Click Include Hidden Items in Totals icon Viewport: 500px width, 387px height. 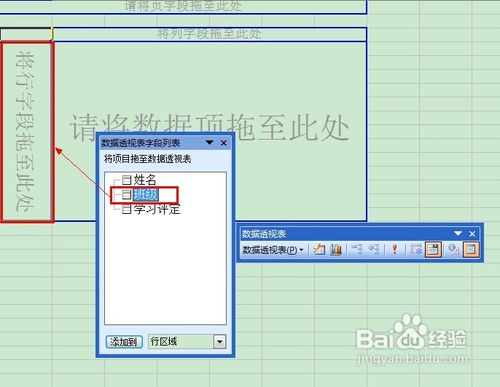(x=416, y=249)
